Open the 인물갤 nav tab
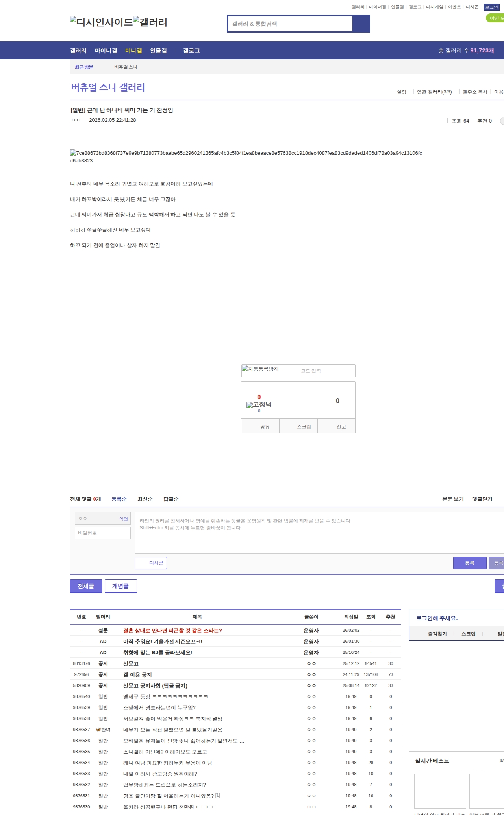 coord(158,50)
